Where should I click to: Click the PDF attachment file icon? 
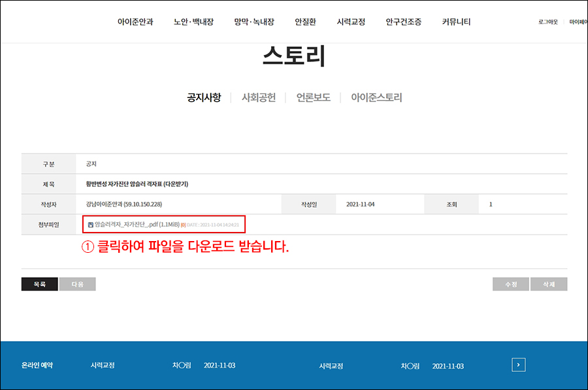[91, 225]
